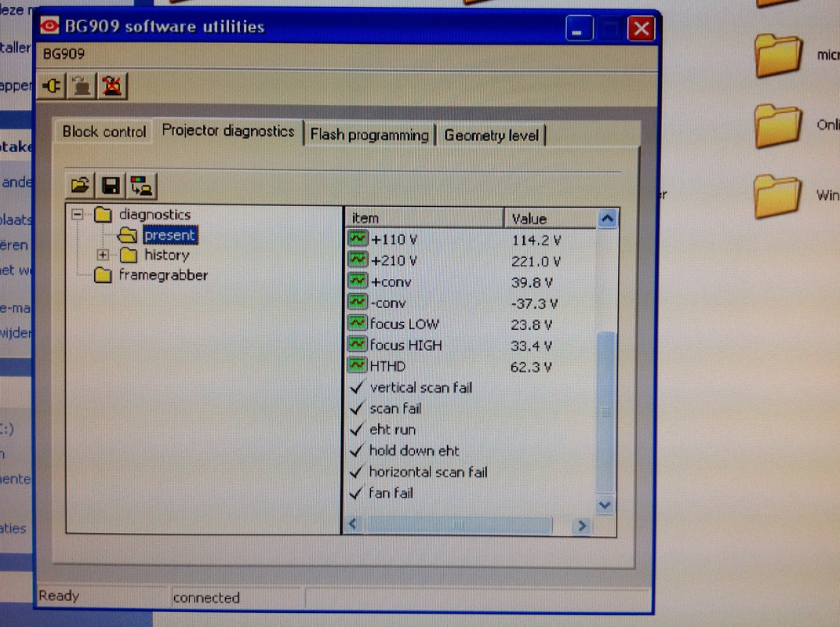Click the horizontal scroll right arrow

pos(581,526)
